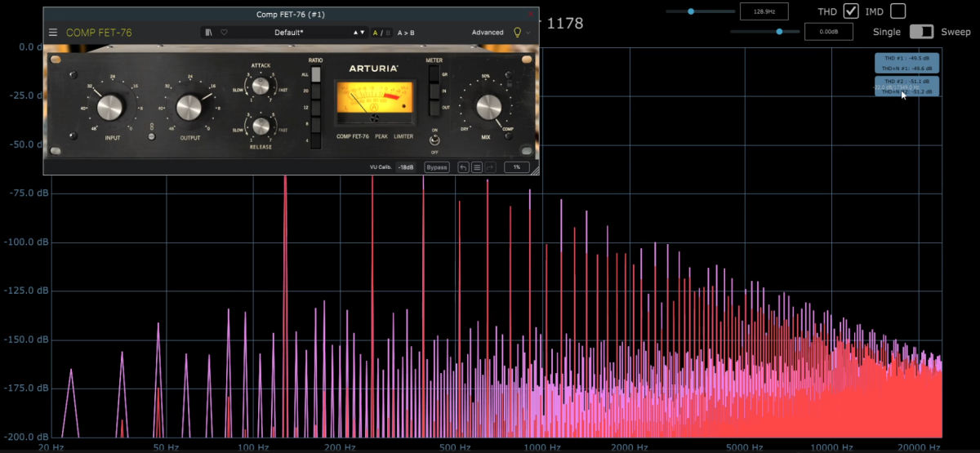
Task: Click the THD #1 -49.5 dB readout box
Action: tap(906, 64)
